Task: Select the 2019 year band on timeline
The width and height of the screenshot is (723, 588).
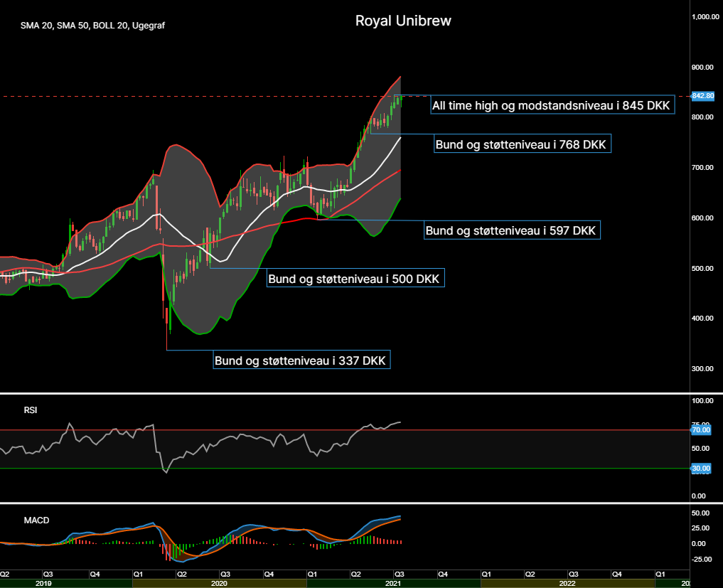Action: pos(66,584)
